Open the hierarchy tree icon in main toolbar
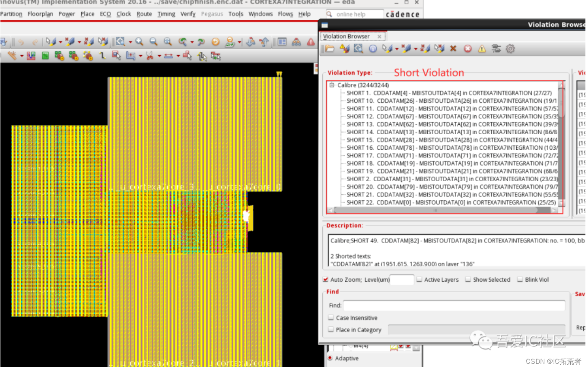This screenshot has width=588, height=369. click(x=296, y=42)
